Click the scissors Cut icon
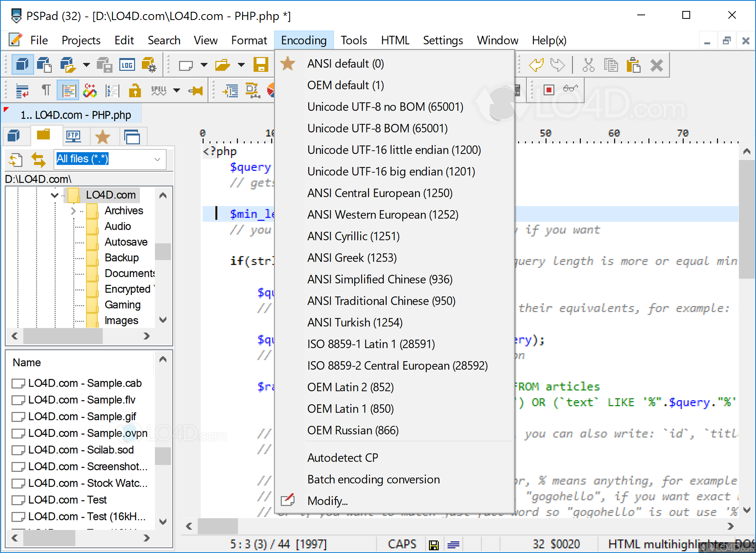Viewport: 756px width, 553px height. [x=588, y=65]
